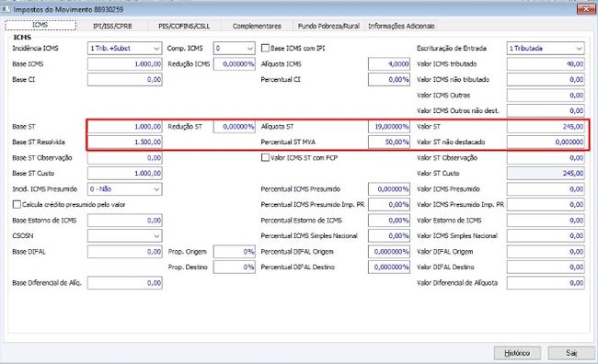The image size is (598, 364).
Task: Click the Percentual DIFAL Destino field
Action: tap(389, 267)
